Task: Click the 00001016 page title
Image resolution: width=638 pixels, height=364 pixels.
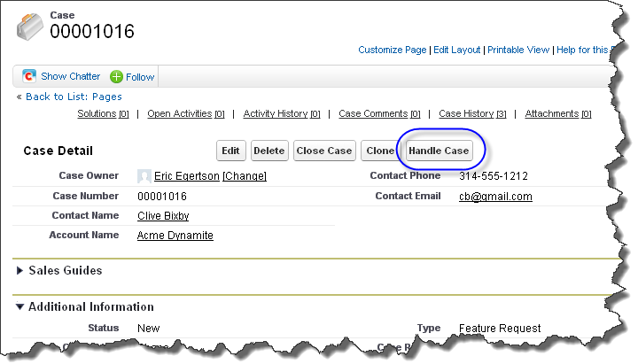Action: point(92,31)
